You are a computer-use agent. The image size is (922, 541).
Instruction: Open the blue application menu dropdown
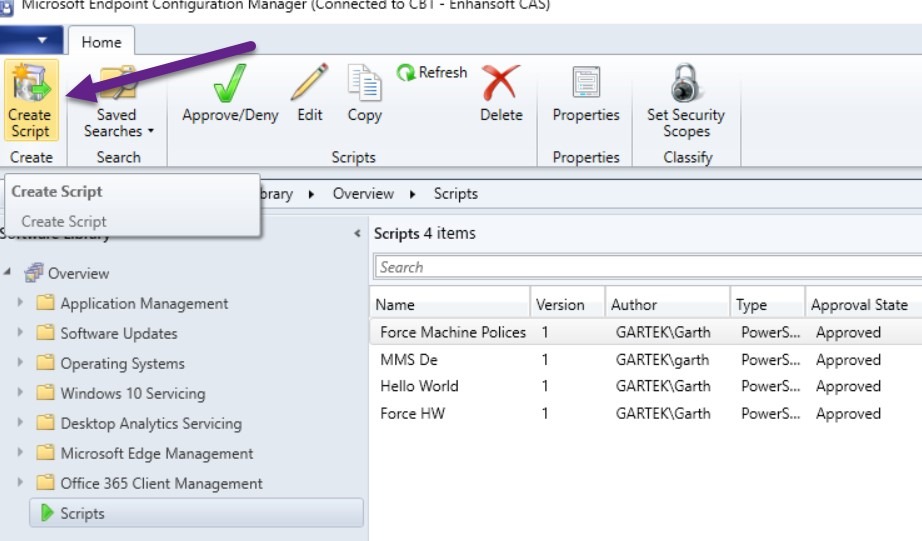32,40
